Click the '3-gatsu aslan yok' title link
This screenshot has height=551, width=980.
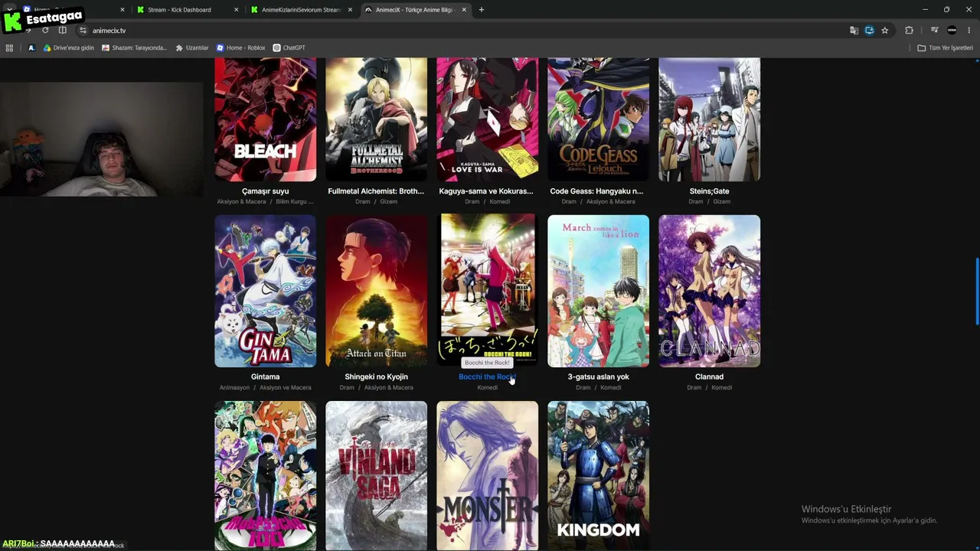(x=598, y=377)
